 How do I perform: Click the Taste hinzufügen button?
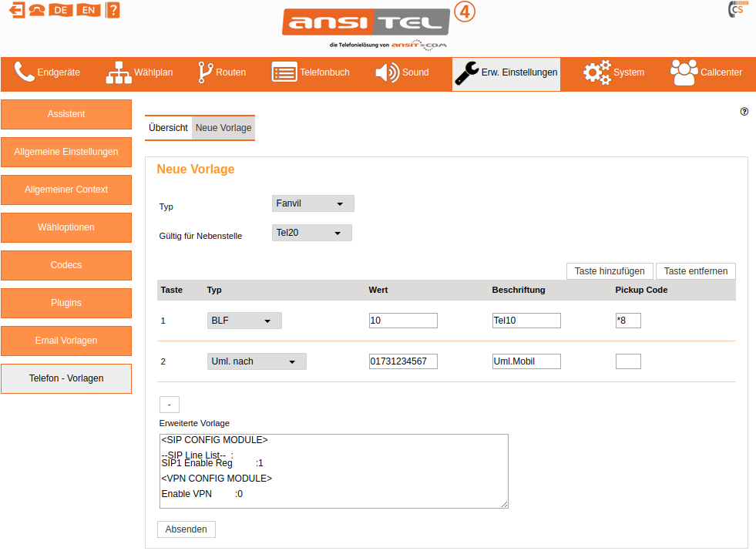click(x=610, y=271)
